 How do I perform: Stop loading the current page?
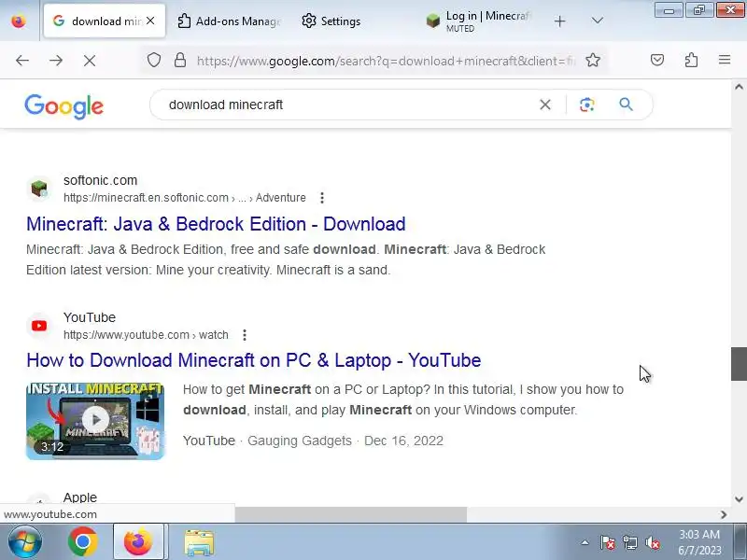point(90,61)
